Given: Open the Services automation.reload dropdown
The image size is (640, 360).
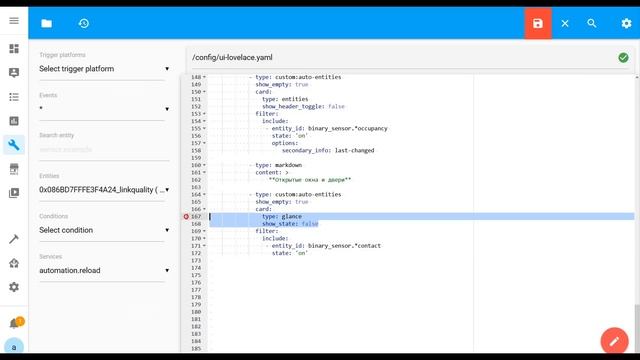Looking at the screenshot, I should click(104, 270).
